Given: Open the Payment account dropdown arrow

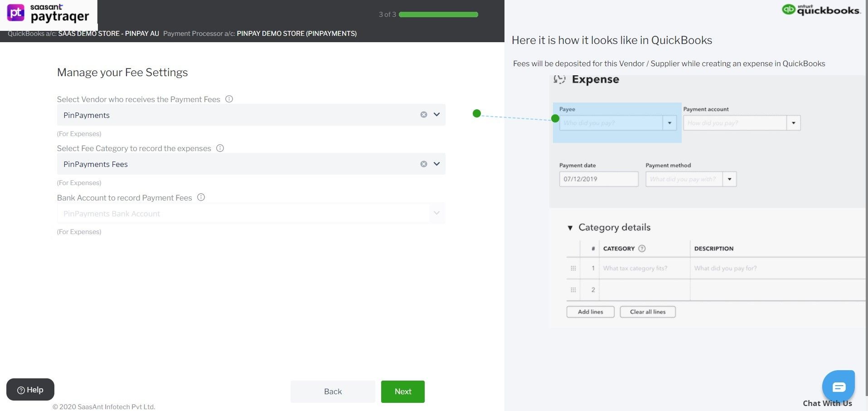Looking at the screenshot, I should (x=793, y=123).
